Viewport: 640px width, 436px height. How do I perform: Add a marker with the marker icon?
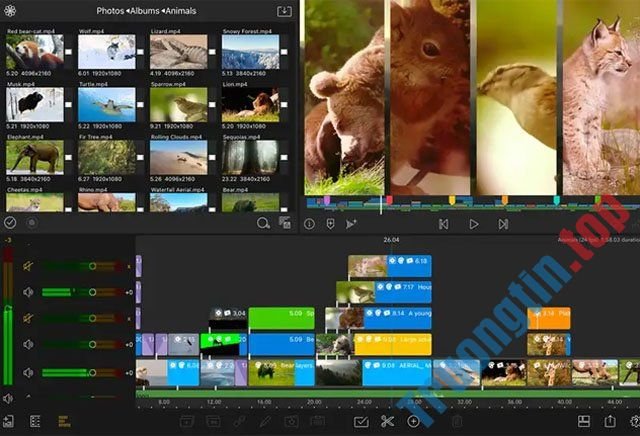330,224
